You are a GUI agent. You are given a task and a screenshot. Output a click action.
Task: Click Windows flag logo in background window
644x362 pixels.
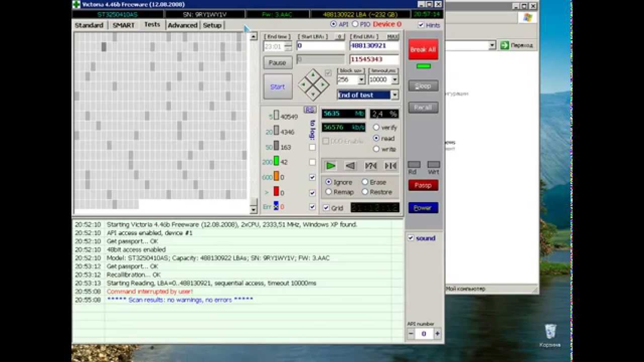click(x=527, y=18)
